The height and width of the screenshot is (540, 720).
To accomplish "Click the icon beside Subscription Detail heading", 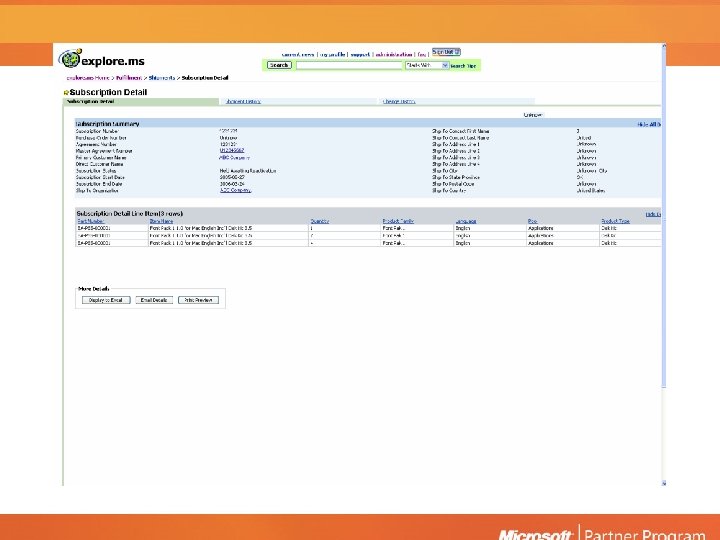I will (66, 93).
